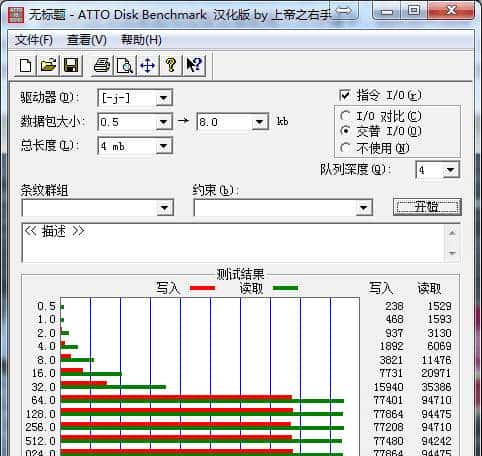Open the 帮助(H) menu
482x456 pixels.
141,40
